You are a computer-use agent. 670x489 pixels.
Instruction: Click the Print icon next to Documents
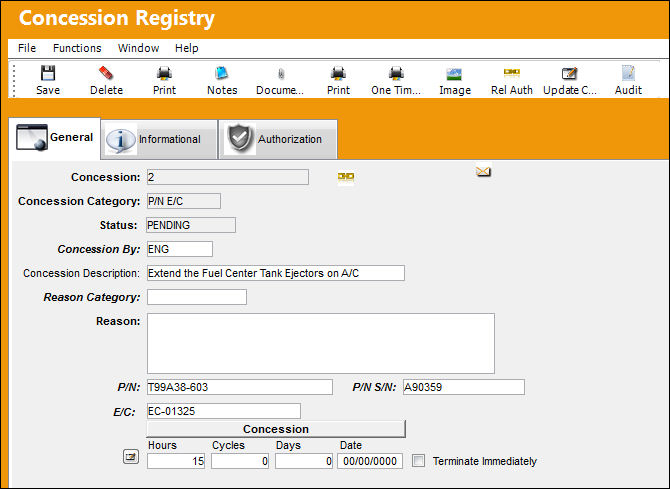tap(338, 80)
